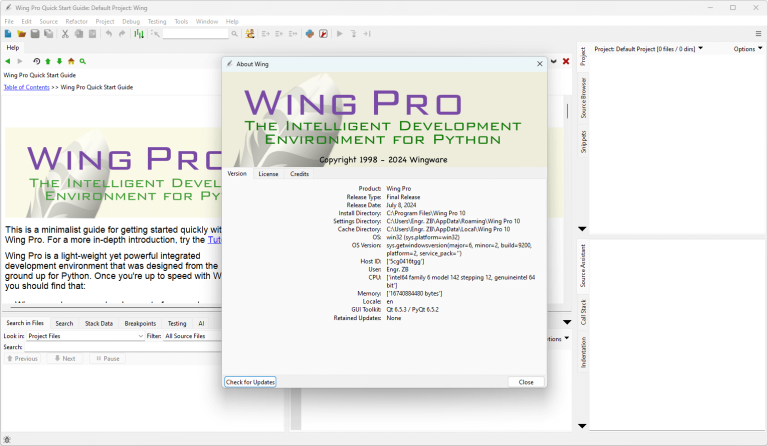Image resolution: width=768 pixels, height=446 pixels.
Task: Select the Call Stack side tab
Action: (583, 312)
